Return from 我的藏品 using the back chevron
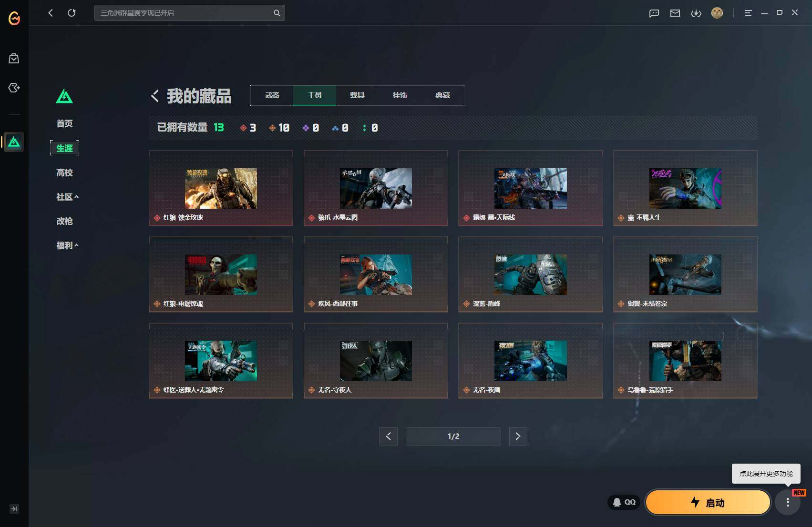This screenshot has height=527, width=812. point(155,96)
